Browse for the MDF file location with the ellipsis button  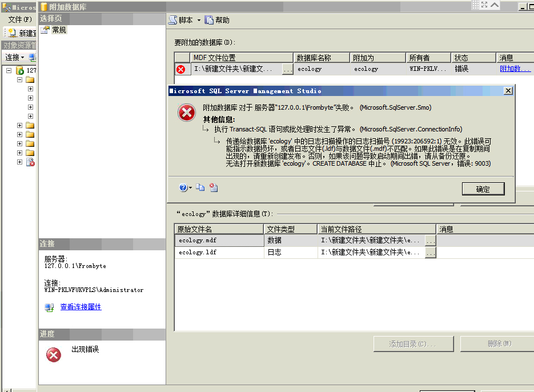point(288,69)
